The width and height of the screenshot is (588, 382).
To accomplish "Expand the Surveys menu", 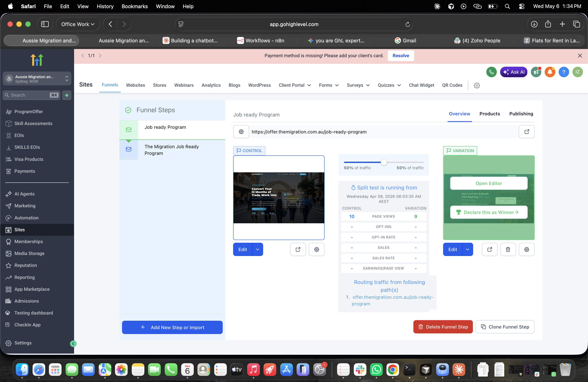I will pos(358,85).
